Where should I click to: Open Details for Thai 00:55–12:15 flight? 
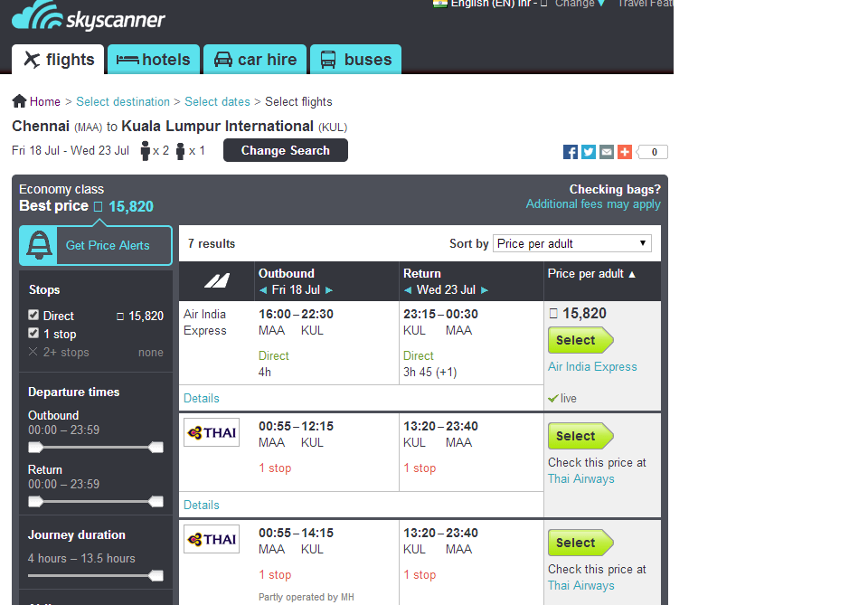coord(202,505)
